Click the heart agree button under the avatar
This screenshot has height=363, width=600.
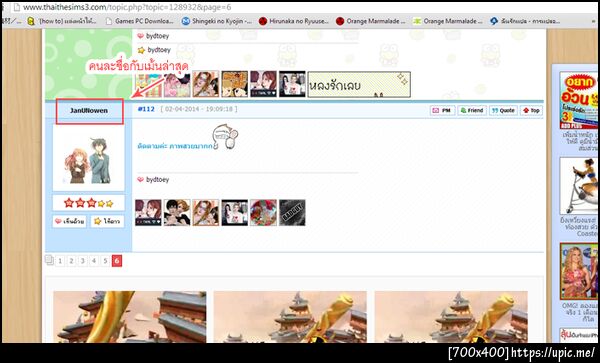[x=69, y=221]
